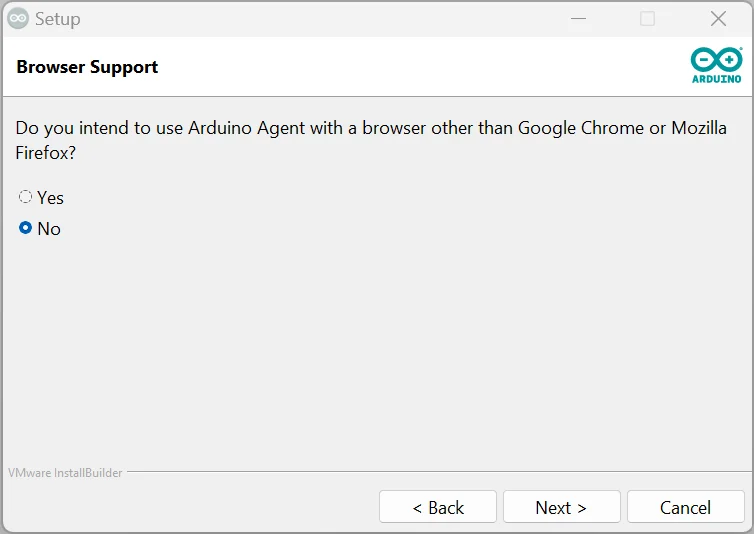Close the Setup window with the X
This screenshot has height=534, width=754.
click(x=718, y=19)
